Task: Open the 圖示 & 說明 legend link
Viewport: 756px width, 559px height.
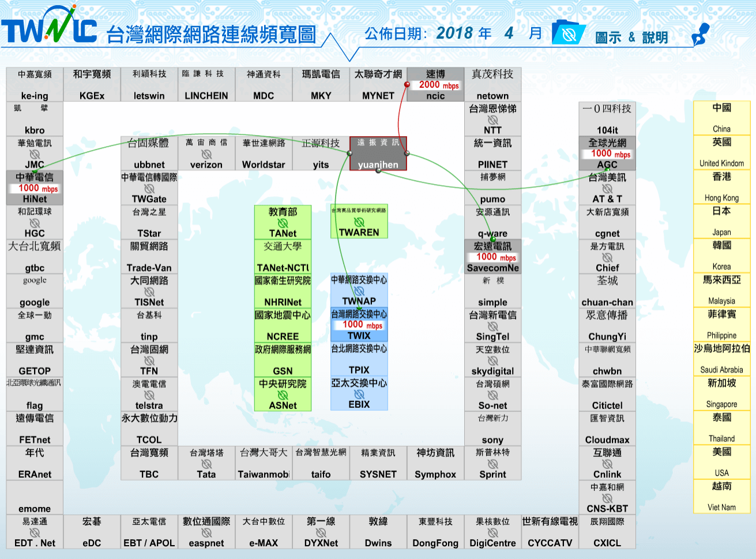Action: click(x=631, y=37)
